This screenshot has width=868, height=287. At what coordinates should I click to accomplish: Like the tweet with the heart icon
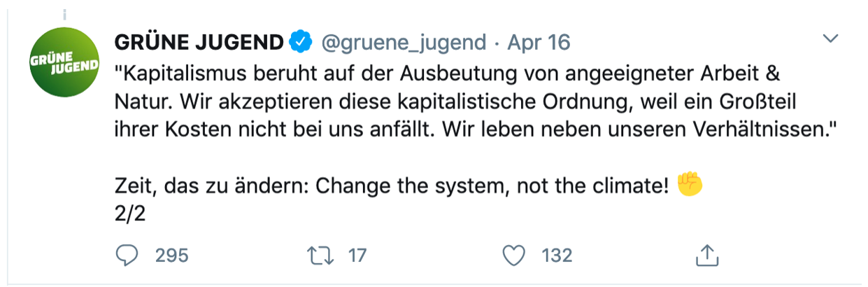[514, 255]
